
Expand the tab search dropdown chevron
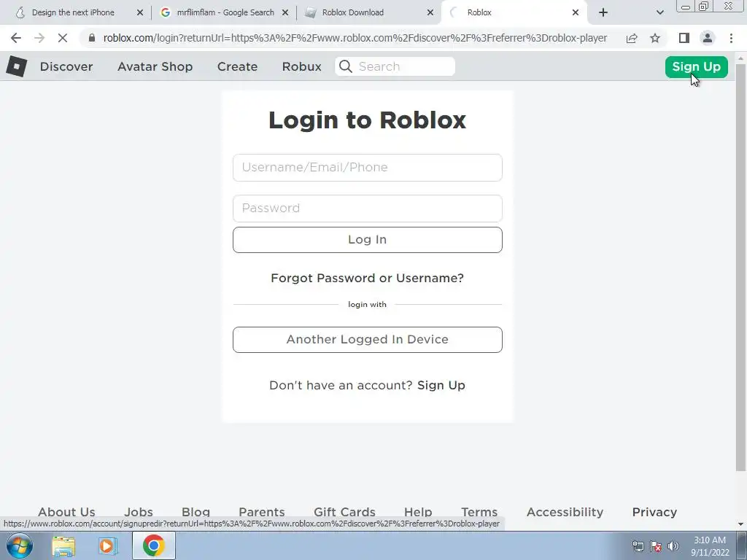pyautogui.click(x=659, y=13)
